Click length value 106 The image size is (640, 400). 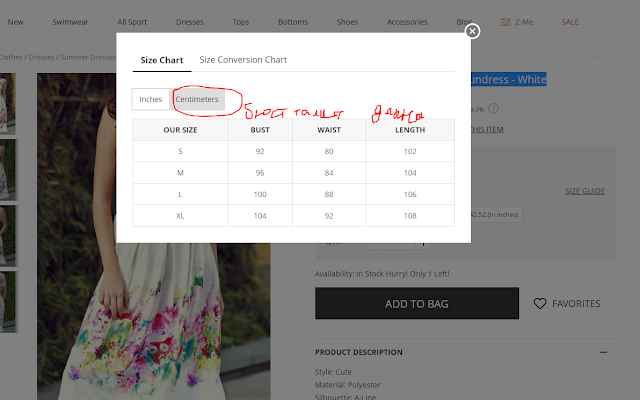pyautogui.click(x=410, y=194)
